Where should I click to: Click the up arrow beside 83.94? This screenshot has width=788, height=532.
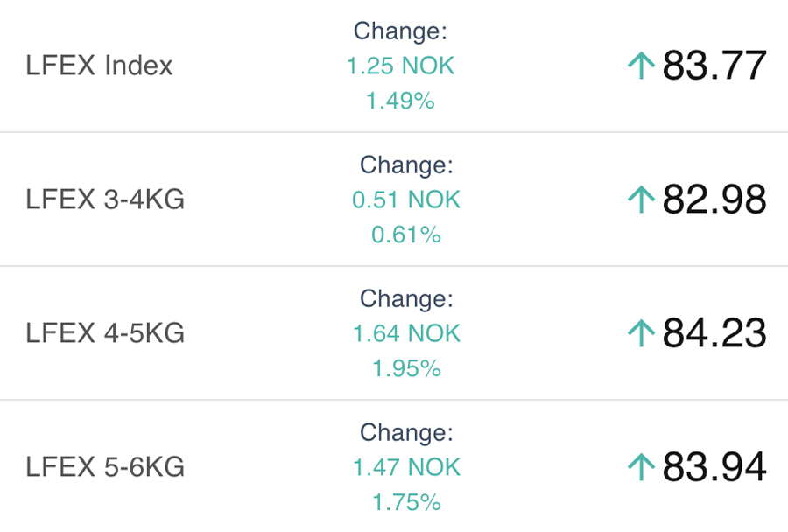(x=642, y=467)
